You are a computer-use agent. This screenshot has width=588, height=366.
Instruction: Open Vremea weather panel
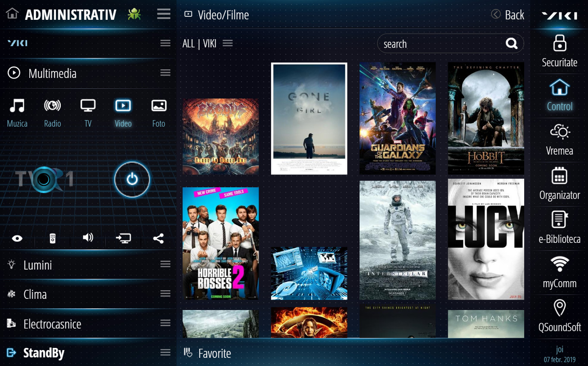[560, 140]
